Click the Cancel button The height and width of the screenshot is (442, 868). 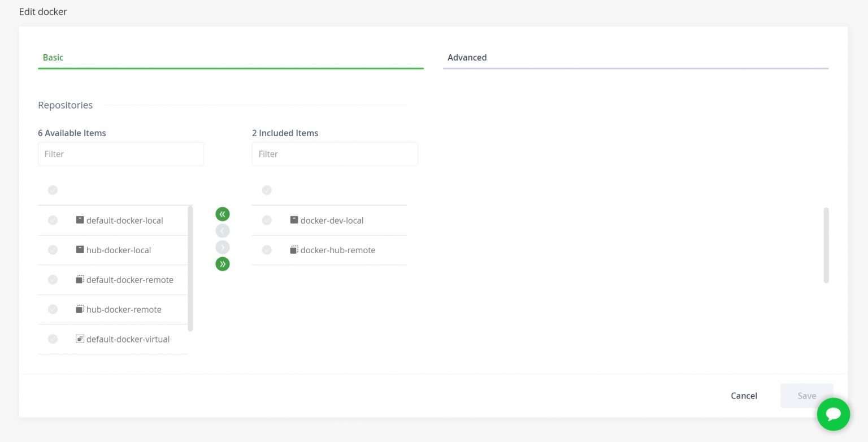pos(744,396)
